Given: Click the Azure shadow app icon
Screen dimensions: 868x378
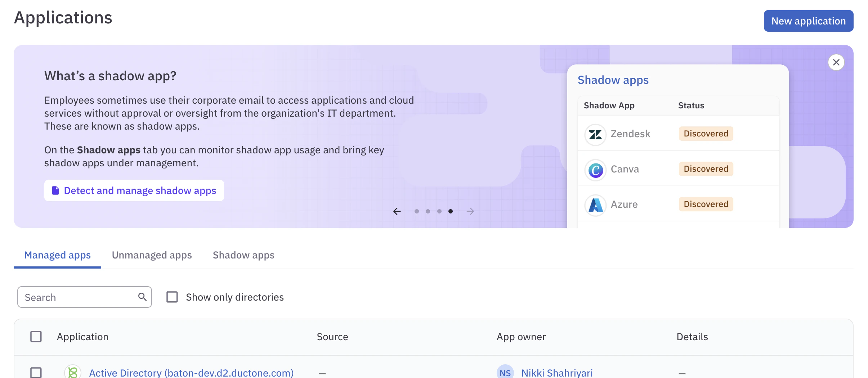Looking at the screenshot, I should pos(595,205).
